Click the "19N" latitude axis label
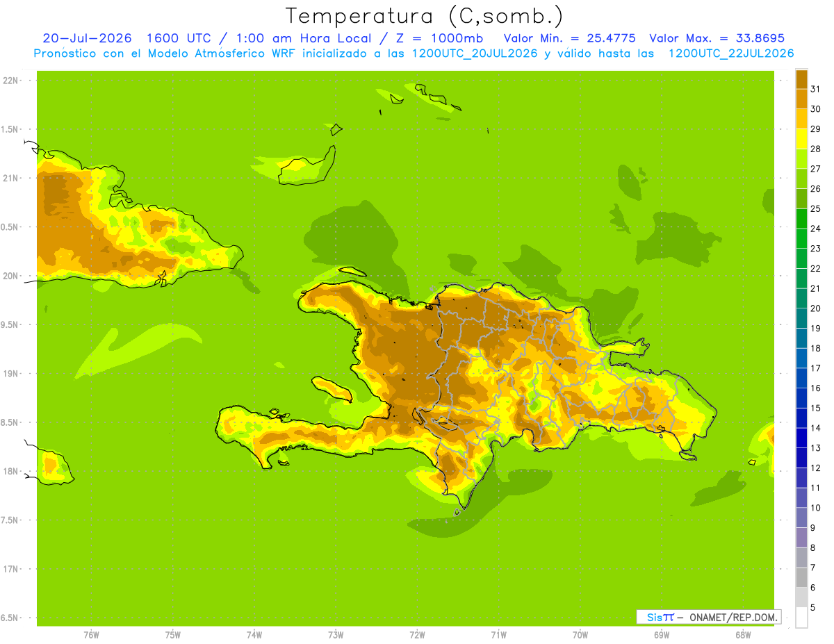 10,374
